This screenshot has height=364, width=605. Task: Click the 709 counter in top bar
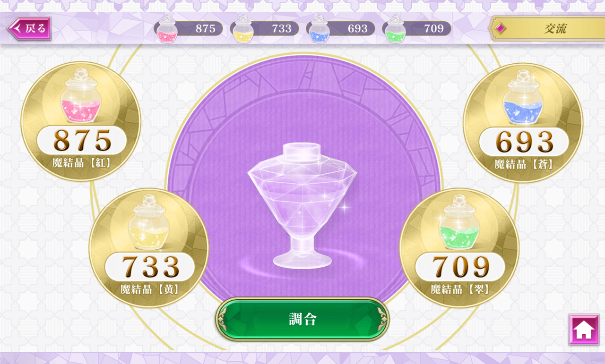point(434,29)
